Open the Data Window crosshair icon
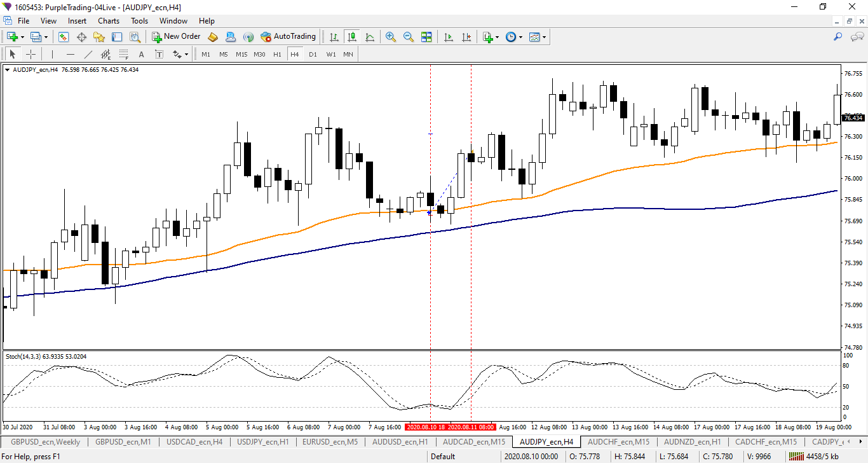Screen dimensions: 868x463 point(81,37)
